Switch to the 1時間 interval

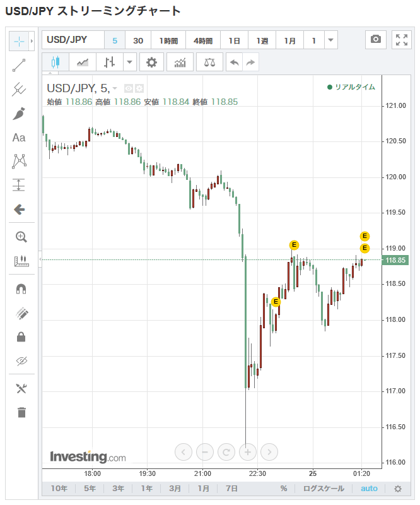(168, 40)
